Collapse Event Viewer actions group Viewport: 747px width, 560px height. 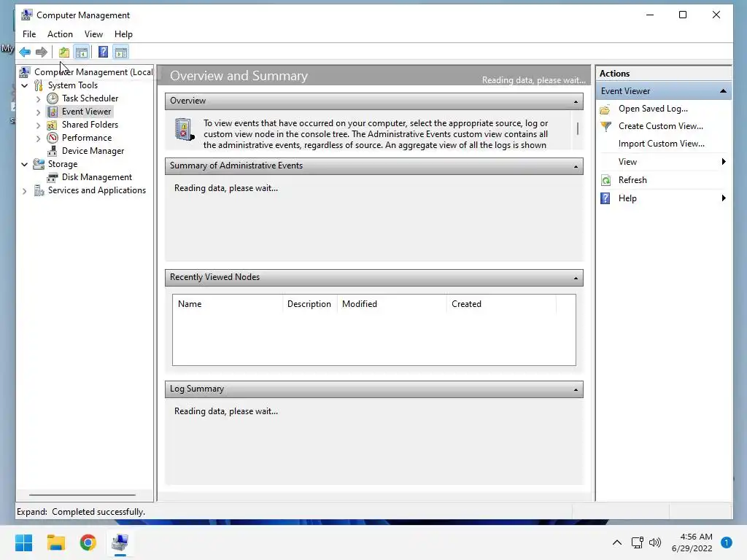pos(723,91)
